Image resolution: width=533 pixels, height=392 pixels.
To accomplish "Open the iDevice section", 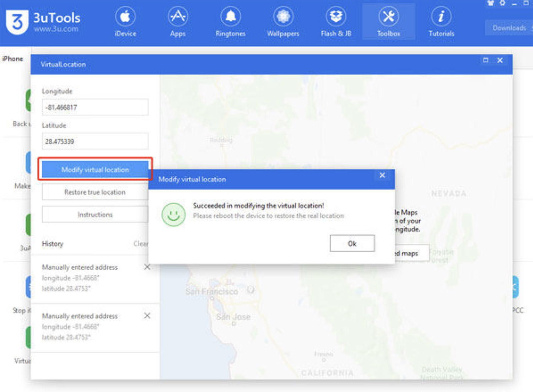I will [125, 22].
